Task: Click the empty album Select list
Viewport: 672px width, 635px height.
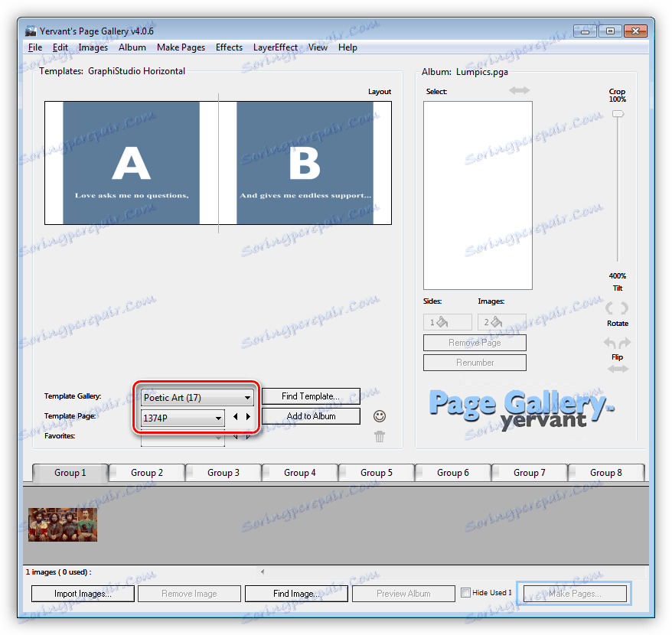Action: (478, 195)
